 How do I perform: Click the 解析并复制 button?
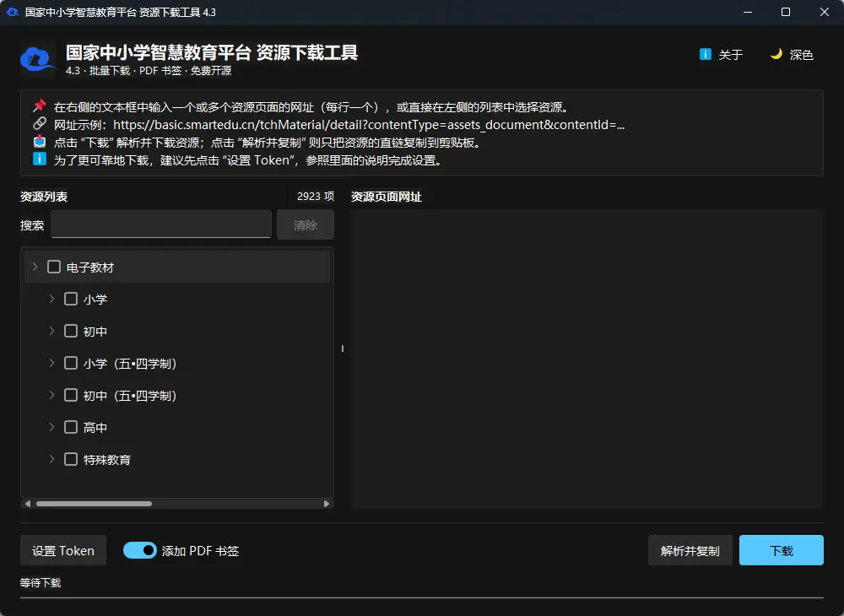coord(690,550)
